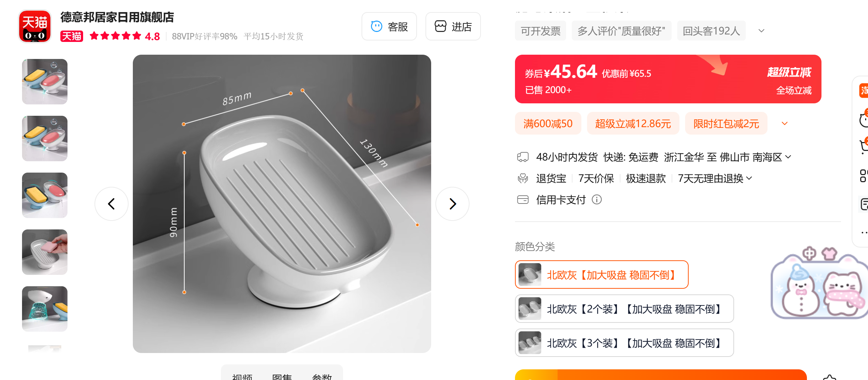Choose the 北欧灰【3个装】variant
The image size is (868, 380).
[x=624, y=343]
